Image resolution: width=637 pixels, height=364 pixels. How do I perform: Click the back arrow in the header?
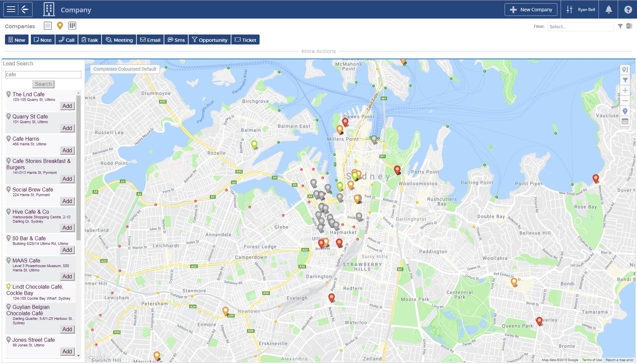(x=25, y=9)
